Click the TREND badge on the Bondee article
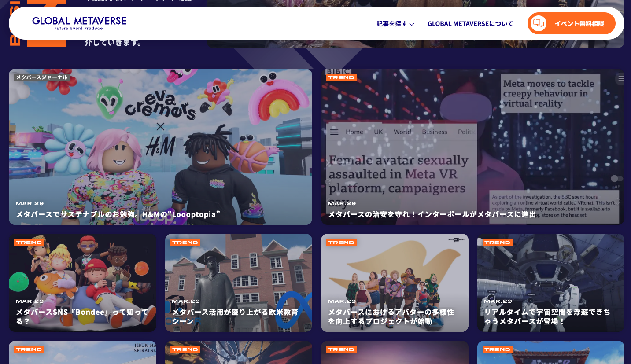631x364 pixels. [x=29, y=242]
